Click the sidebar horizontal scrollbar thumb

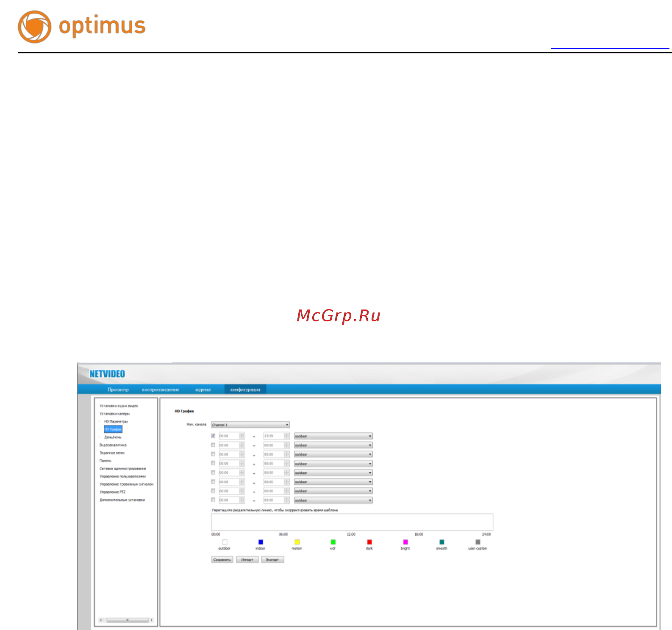pyautogui.click(x=127, y=620)
